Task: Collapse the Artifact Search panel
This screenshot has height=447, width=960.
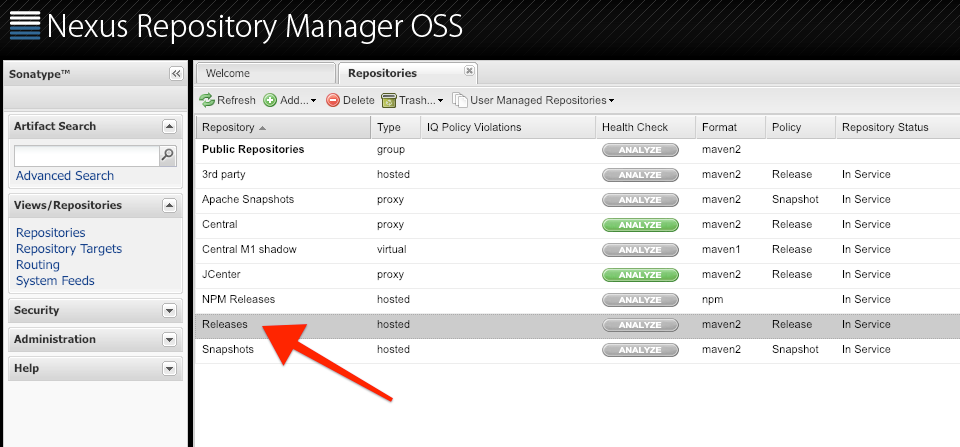Action: [x=169, y=127]
